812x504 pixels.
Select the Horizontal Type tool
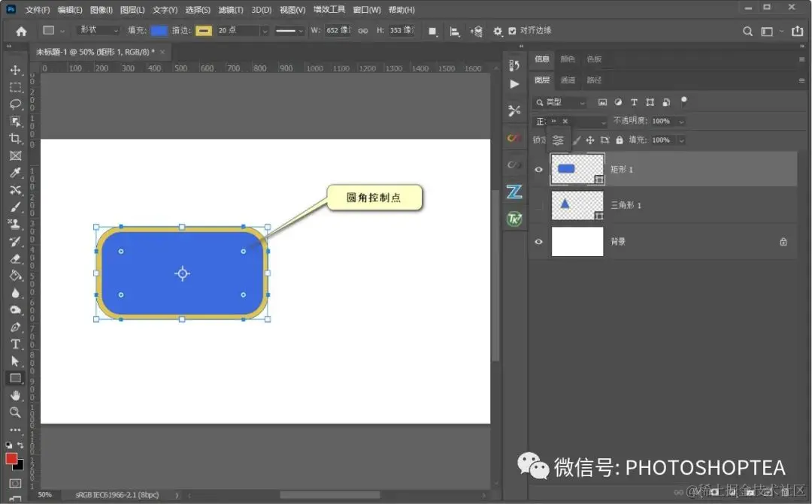point(16,344)
